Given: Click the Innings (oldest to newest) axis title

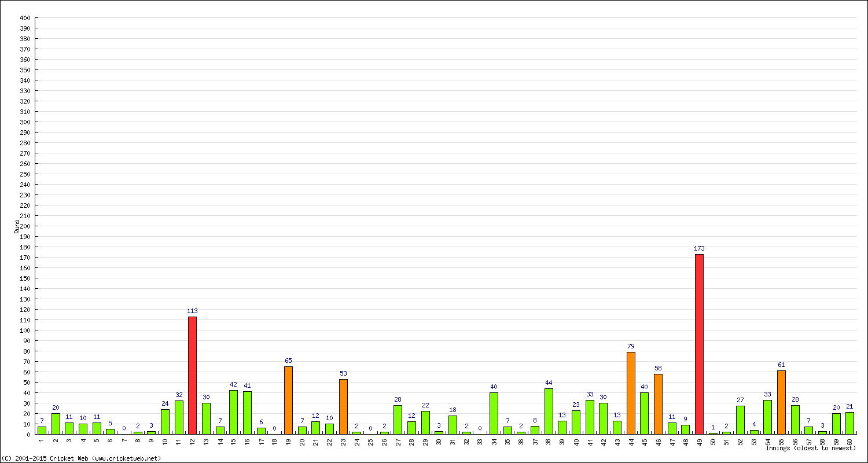Looking at the screenshot, I should (x=811, y=448).
